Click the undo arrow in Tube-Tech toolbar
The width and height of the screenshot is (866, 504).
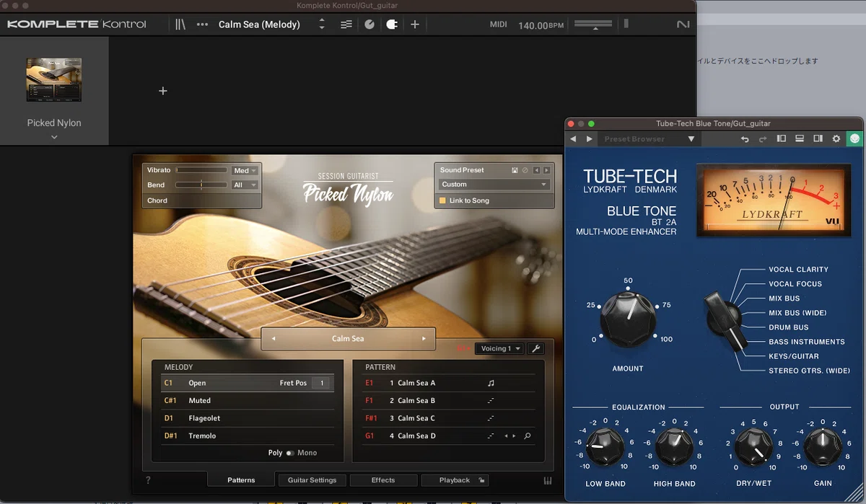[745, 138]
